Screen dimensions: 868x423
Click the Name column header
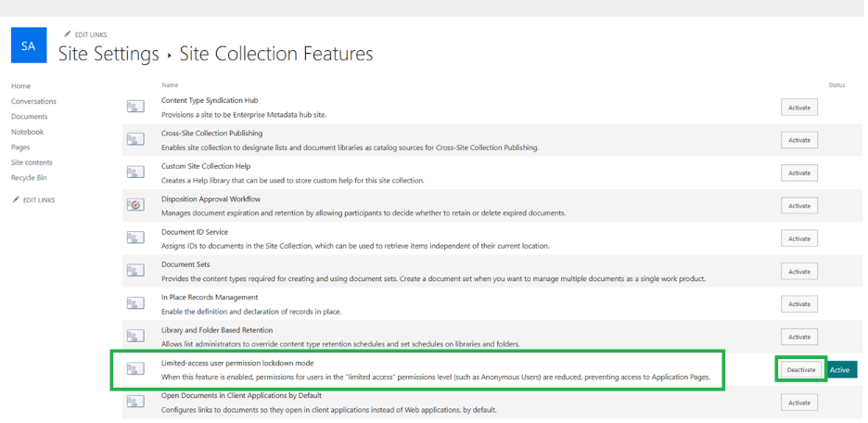(170, 85)
